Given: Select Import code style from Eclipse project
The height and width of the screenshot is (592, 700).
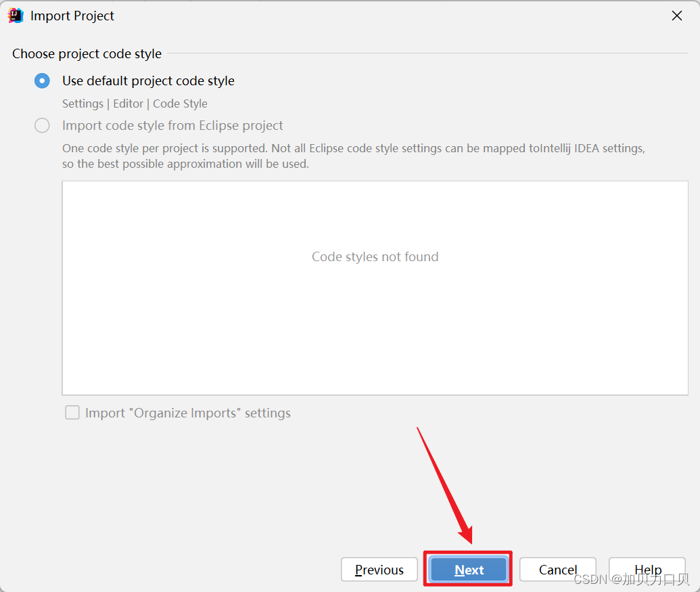Looking at the screenshot, I should [x=43, y=125].
